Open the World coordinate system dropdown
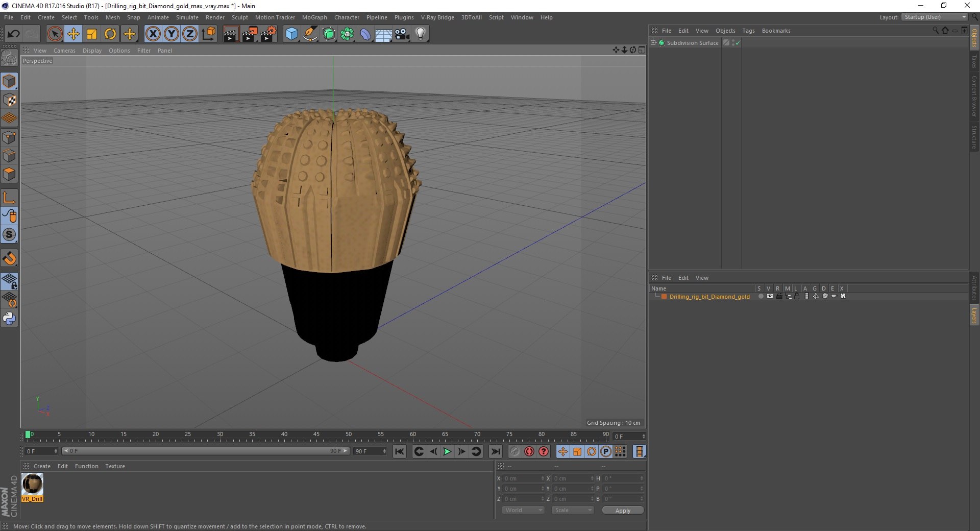 tap(523, 510)
